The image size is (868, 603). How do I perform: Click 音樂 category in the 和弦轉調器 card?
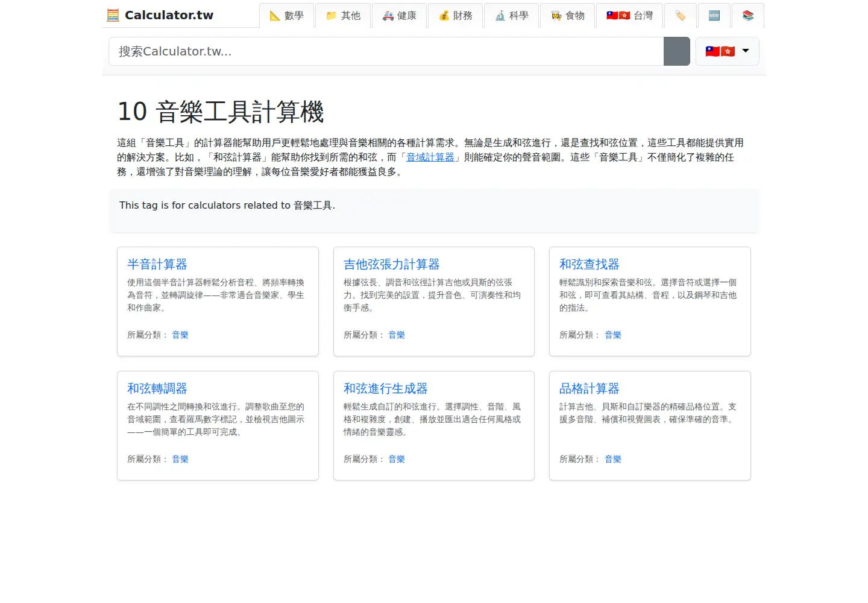(180, 459)
